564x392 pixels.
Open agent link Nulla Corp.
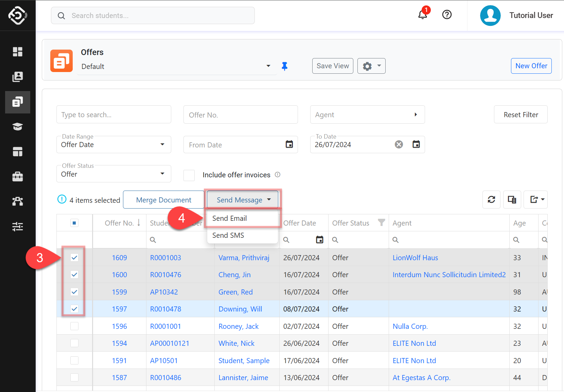(410, 326)
